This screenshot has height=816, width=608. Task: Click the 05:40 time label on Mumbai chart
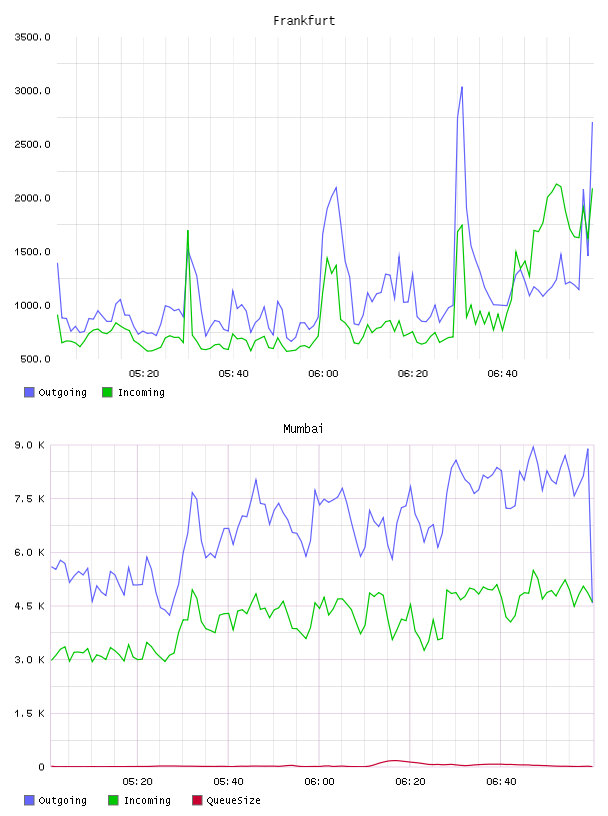tap(228, 782)
